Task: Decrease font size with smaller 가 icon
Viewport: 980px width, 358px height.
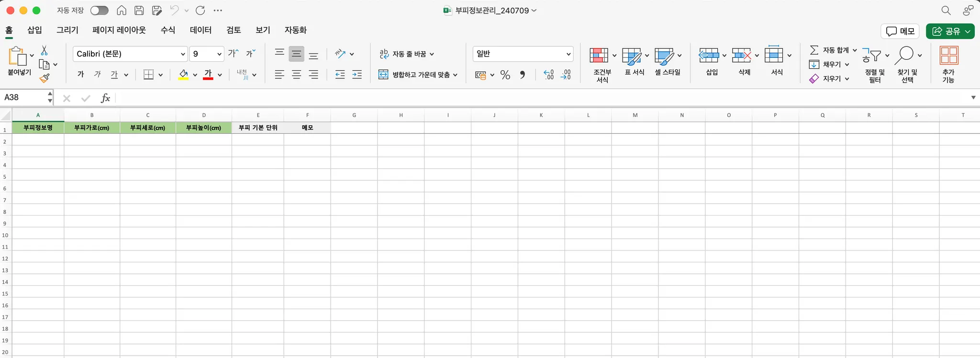Action: pos(251,53)
